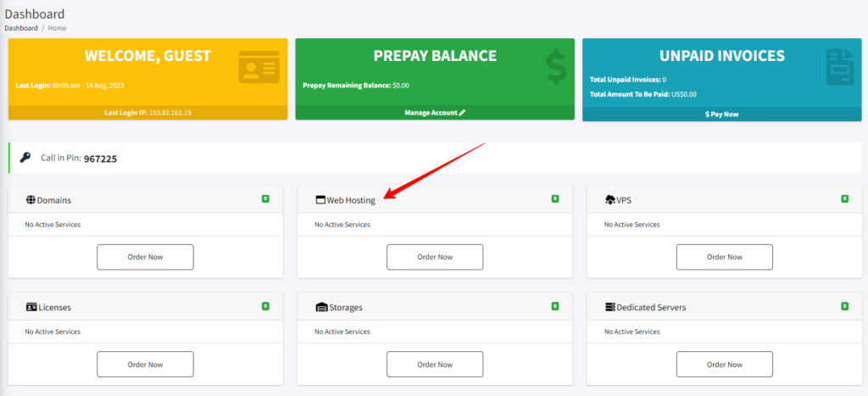The height and width of the screenshot is (396, 868).
Task: Click the green count badge on Web Hosting
Action: (x=555, y=198)
